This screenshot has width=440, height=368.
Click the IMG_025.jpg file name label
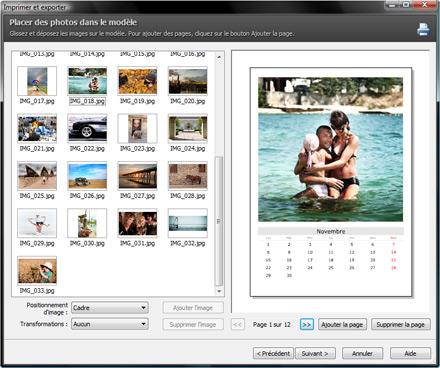(37, 196)
